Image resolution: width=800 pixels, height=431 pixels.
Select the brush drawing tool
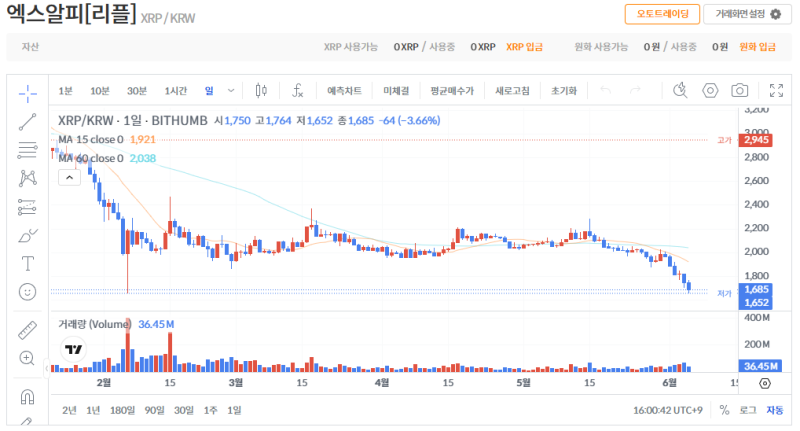(x=28, y=235)
